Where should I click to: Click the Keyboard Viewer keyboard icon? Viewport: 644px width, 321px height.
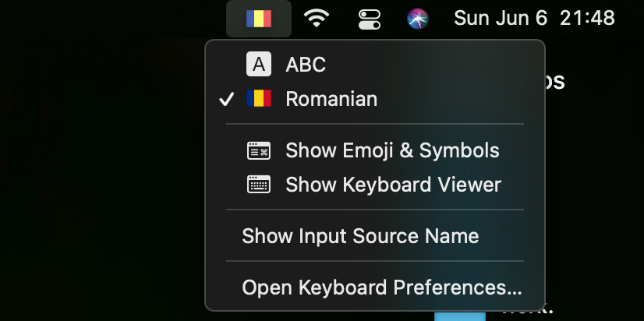[x=258, y=185]
